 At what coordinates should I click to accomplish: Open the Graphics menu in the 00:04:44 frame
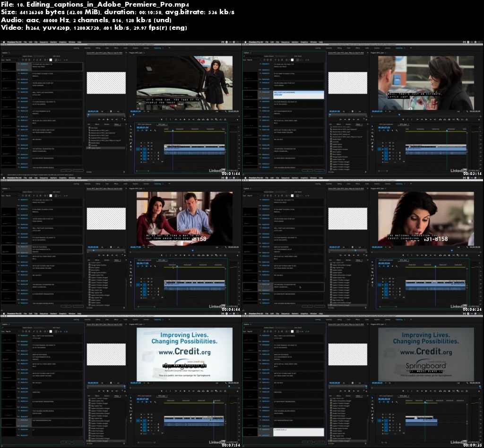[x=63, y=178]
